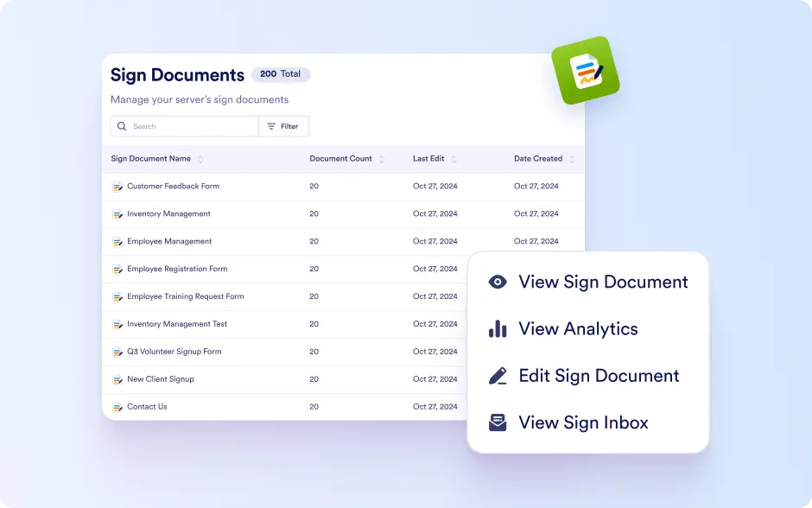This screenshot has height=508, width=812.
Task: Click Manage your server's sign documents subtitle
Action: point(200,99)
